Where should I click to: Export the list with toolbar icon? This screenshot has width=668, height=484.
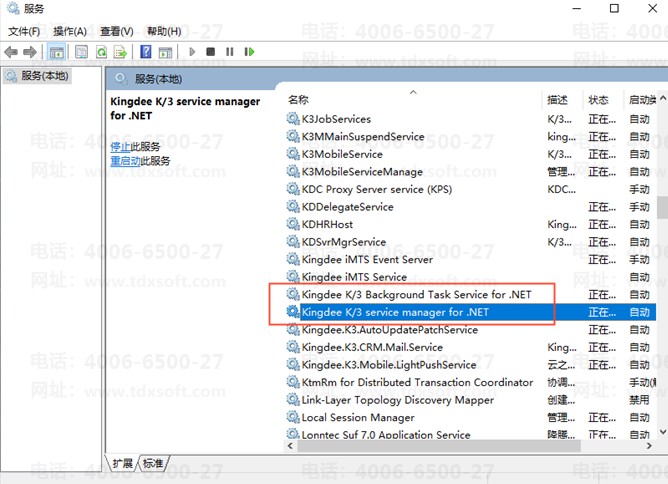[x=121, y=52]
